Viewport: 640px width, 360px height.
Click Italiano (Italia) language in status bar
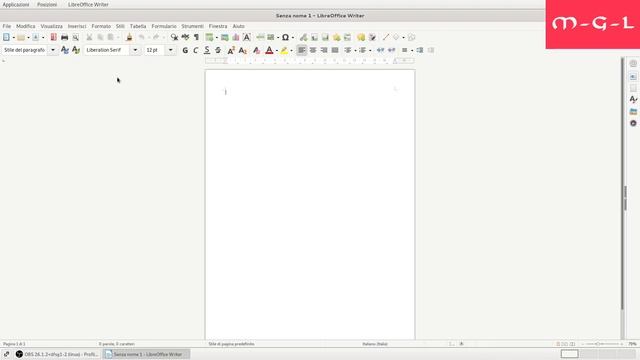(375, 344)
